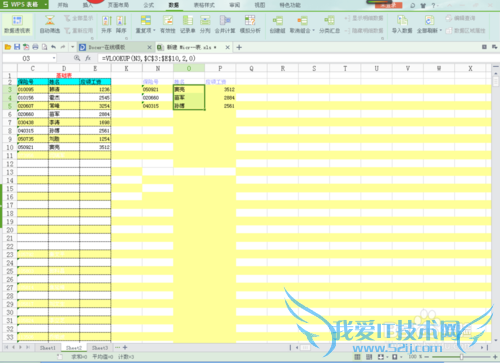Click 数据区域属性 data range properties
Screen dimensions: 500x363
pos(465,30)
